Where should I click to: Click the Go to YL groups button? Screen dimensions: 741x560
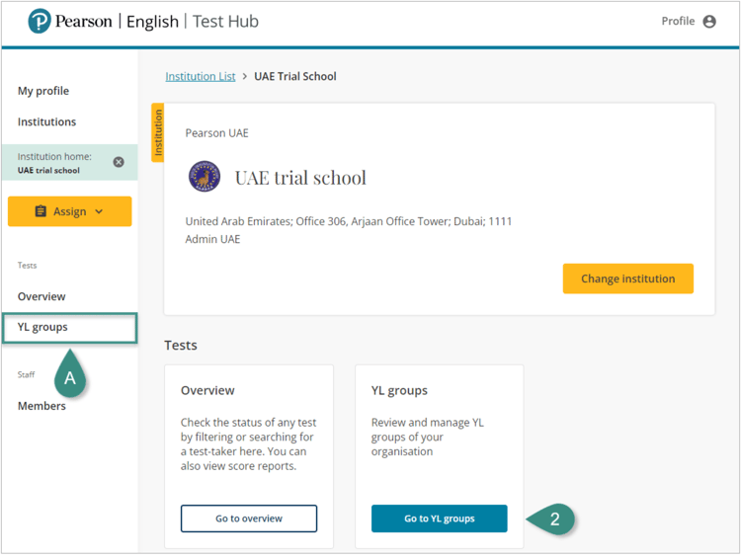tap(439, 519)
